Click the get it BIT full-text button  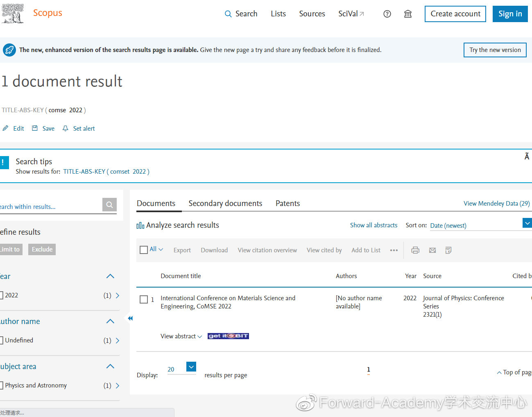coord(228,336)
